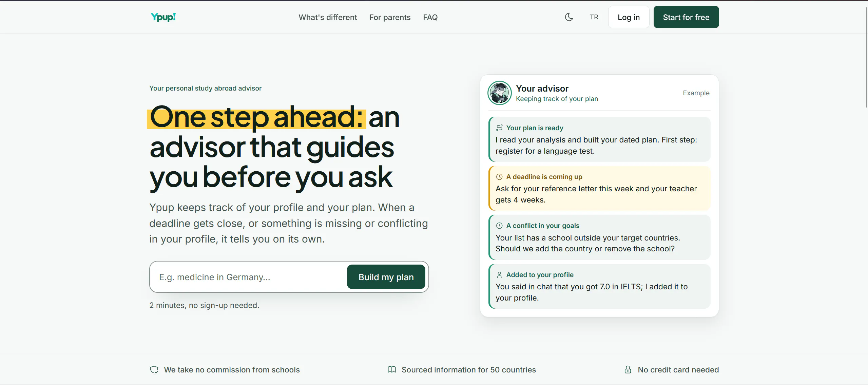The image size is (868, 385).
Task: Click the highlighted 'One step ahead:' headline
Action: coord(256,117)
